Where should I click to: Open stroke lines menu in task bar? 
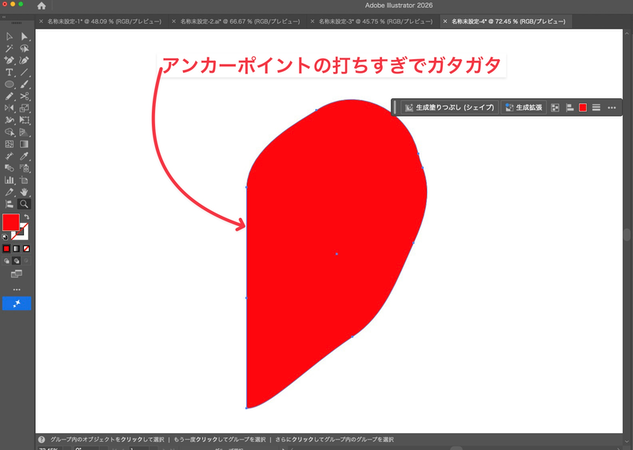click(x=596, y=107)
